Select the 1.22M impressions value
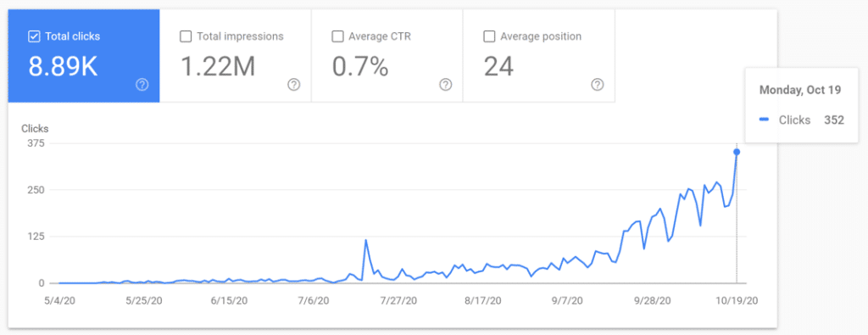This screenshot has width=868, height=335. pyautogui.click(x=218, y=66)
